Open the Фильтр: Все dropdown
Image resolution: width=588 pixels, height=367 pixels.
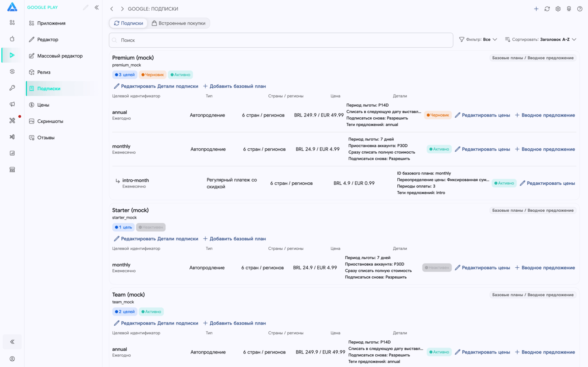tap(478, 40)
